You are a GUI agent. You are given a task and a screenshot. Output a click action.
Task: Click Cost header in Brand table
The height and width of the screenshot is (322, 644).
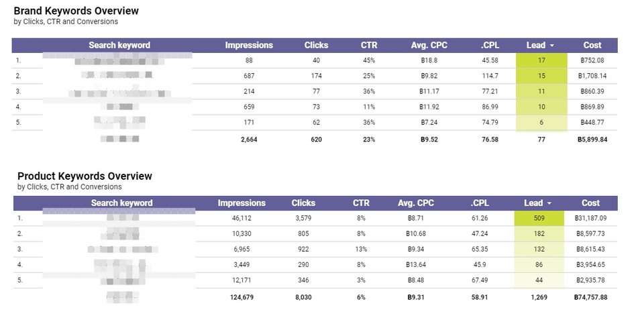pos(592,45)
